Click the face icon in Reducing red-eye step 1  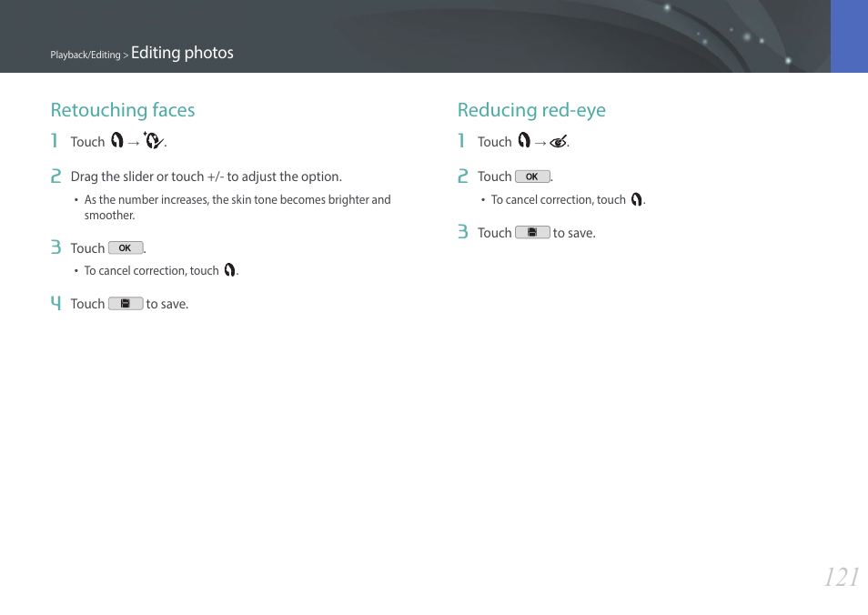pyautogui.click(x=524, y=141)
